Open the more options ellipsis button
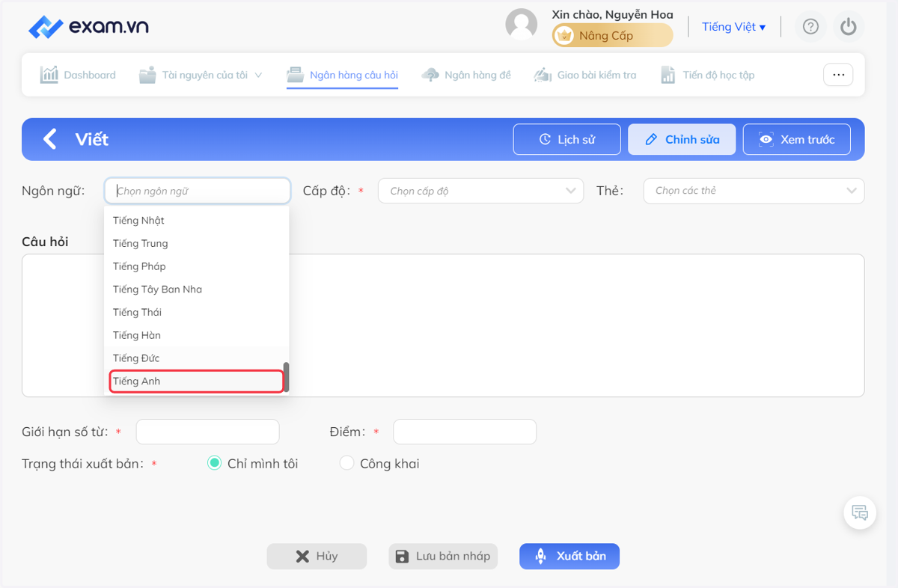898x588 pixels. [x=838, y=75]
